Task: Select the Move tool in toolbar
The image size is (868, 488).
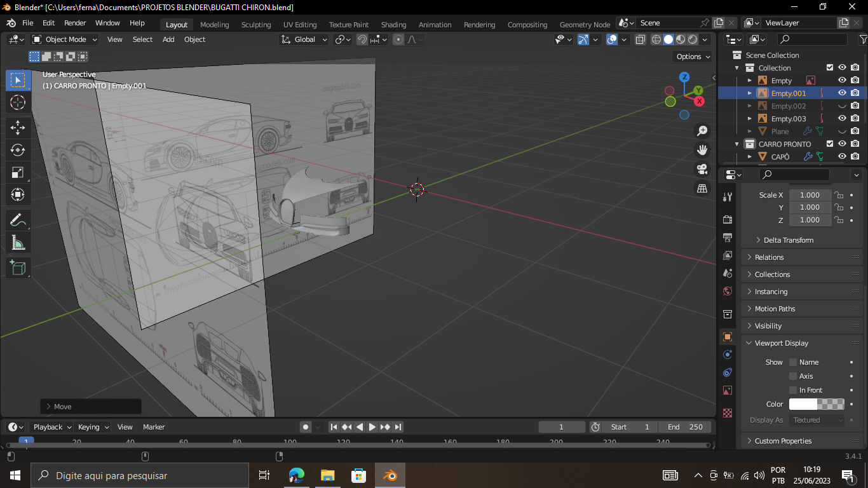Action: (18, 128)
